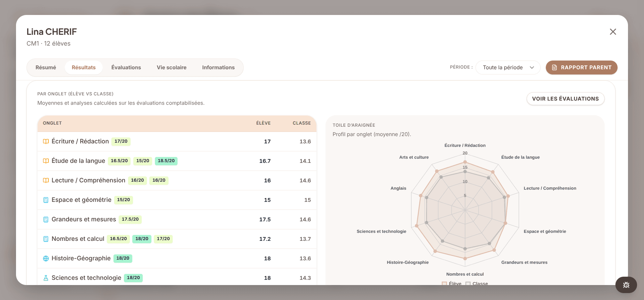Viewport: 644px width, 300px height.
Task: Click the Voir les évaluations button
Action: (565, 99)
